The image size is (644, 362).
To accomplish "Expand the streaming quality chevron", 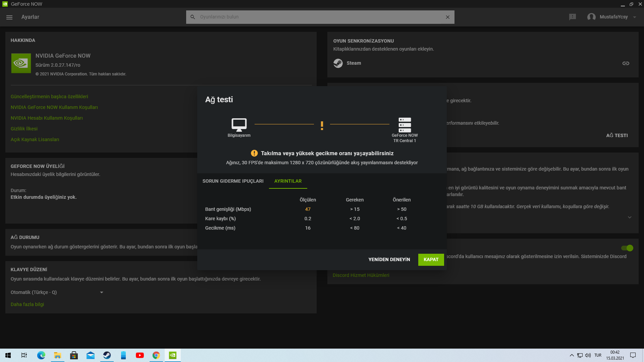I will 630,217.
